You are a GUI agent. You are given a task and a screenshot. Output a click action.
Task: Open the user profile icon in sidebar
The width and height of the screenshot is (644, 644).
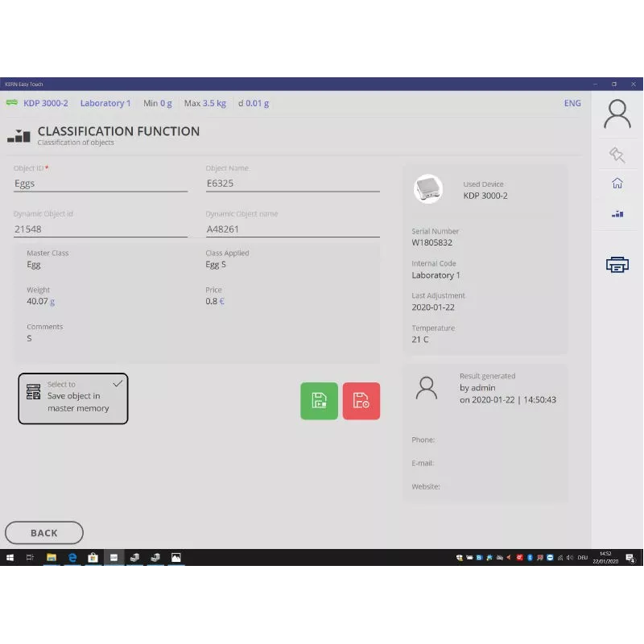pos(617,114)
